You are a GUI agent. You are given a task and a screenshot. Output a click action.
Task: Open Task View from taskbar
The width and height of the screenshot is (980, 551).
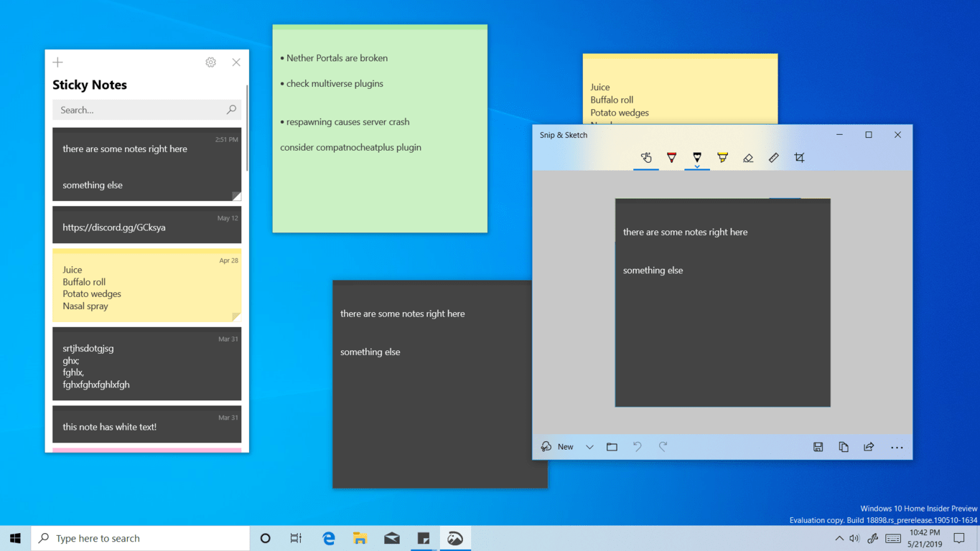coord(296,538)
